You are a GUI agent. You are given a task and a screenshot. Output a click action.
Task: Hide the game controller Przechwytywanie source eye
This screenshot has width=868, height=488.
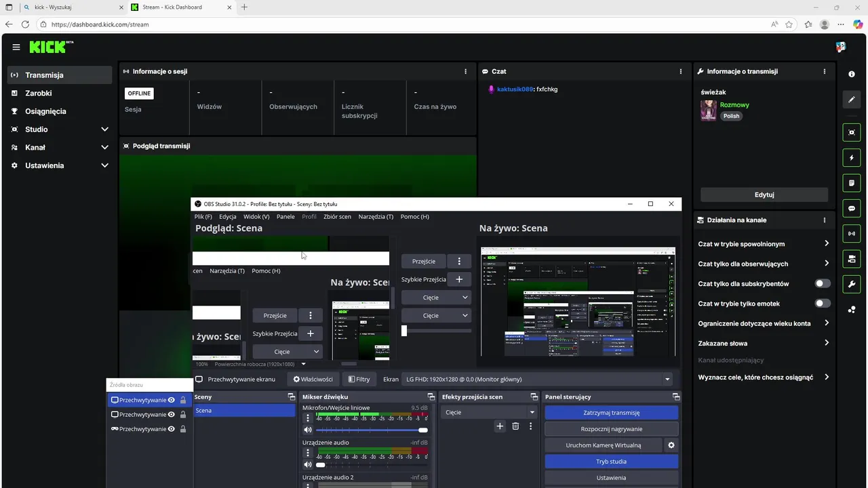coord(172,429)
